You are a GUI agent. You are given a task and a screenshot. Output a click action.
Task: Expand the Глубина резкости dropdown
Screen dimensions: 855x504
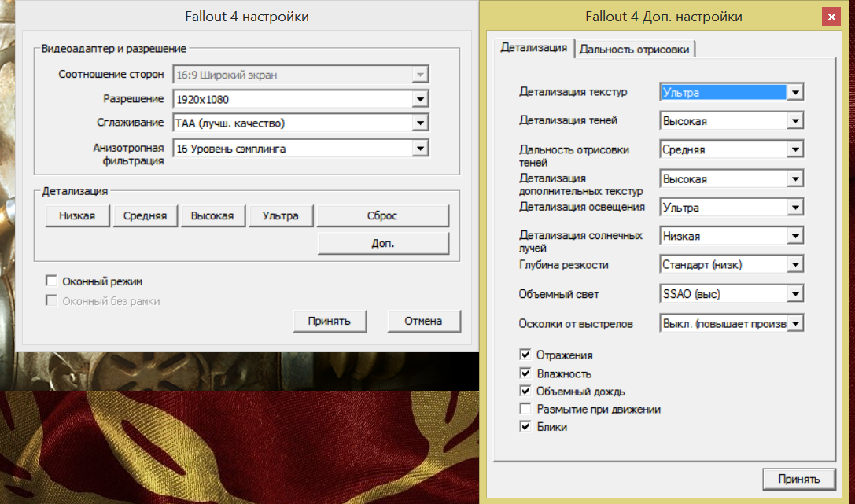[x=732, y=265]
